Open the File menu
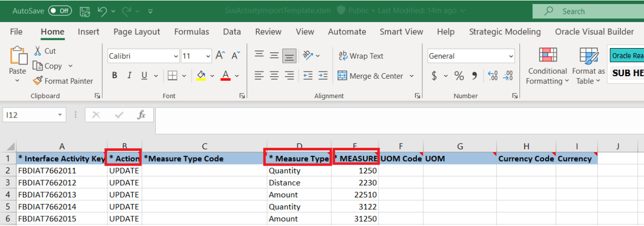 click(x=16, y=32)
